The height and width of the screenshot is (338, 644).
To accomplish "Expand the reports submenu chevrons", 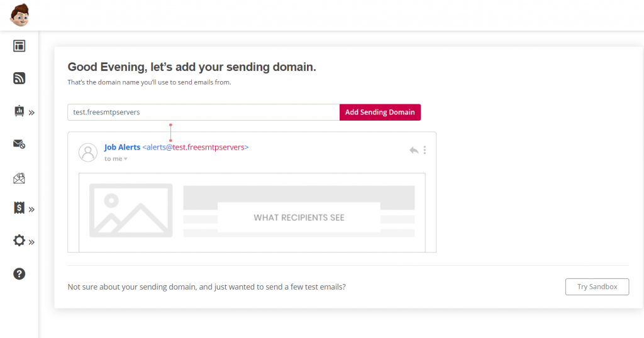I will 31,112.
